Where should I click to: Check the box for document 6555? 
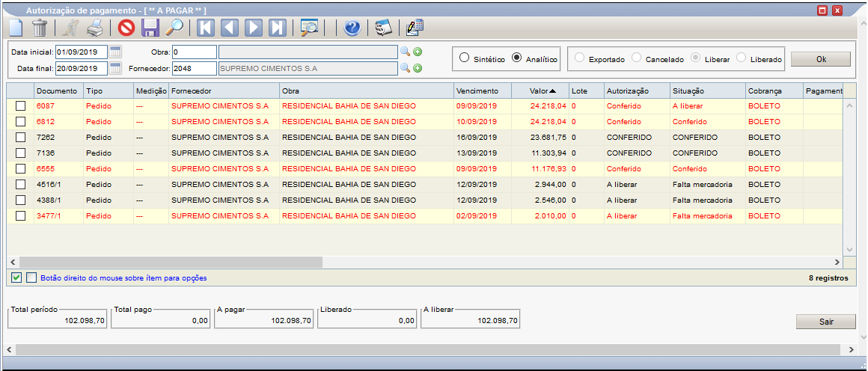coord(20,168)
